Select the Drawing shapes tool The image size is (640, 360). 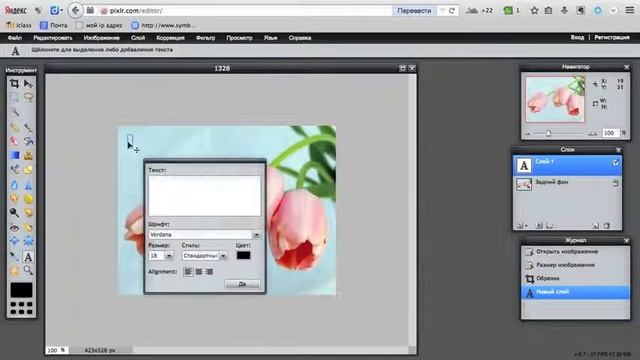(28, 169)
